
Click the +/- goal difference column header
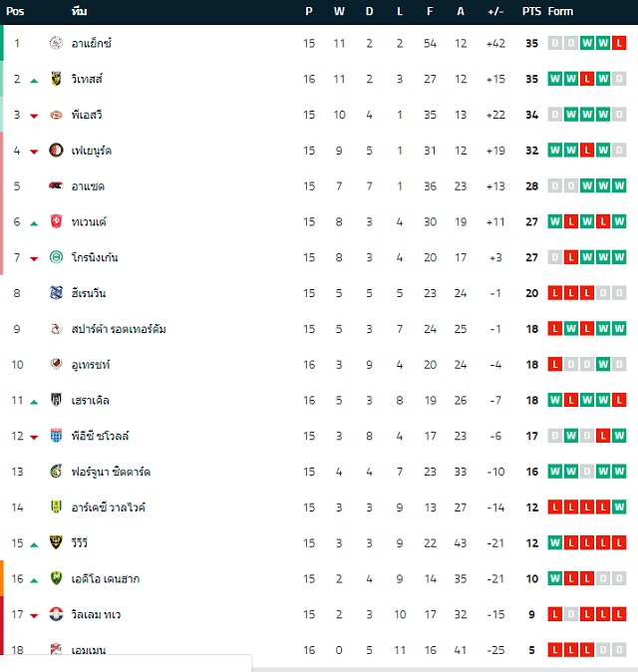(495, 12)
